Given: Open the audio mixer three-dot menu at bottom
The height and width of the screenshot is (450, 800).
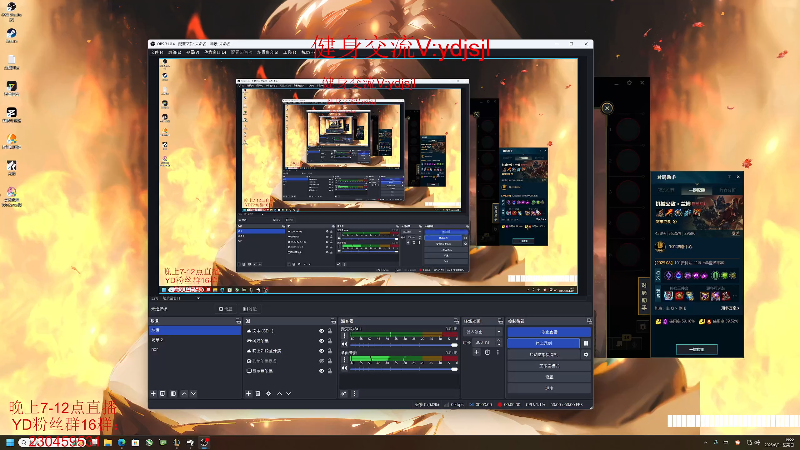Looking at the screenshot, I should [x=355, y=393].
